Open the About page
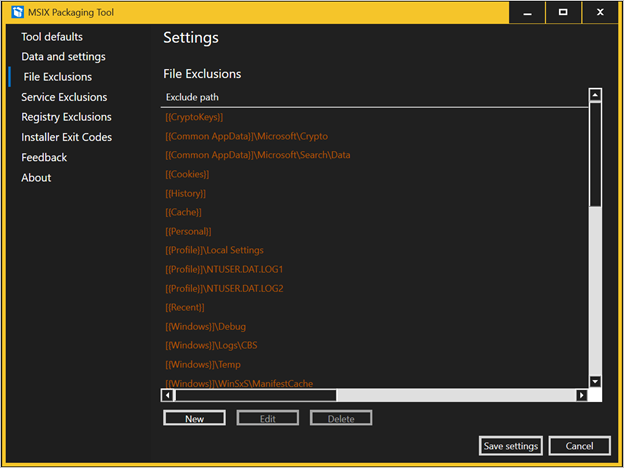The image size is (624, 468). [36, 177]
